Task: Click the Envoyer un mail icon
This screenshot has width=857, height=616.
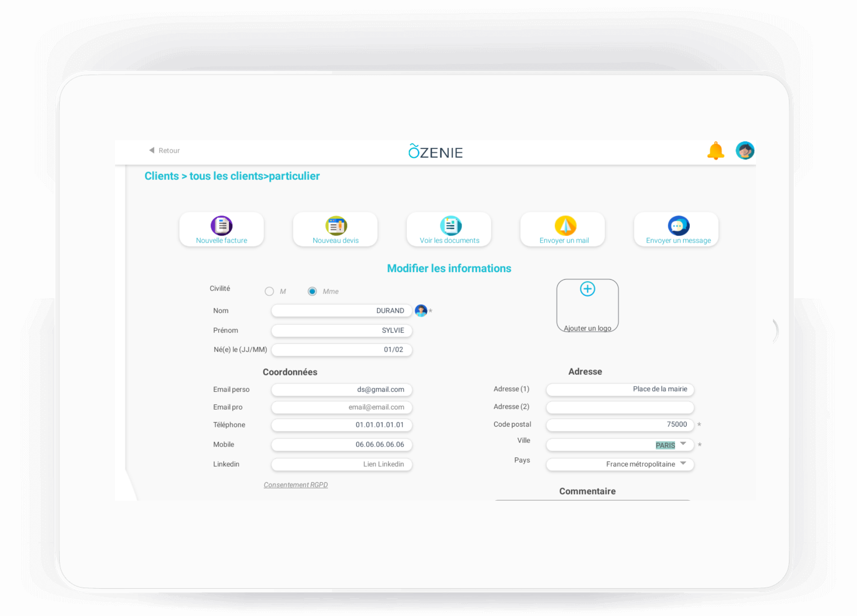Action: click(565, 225)
